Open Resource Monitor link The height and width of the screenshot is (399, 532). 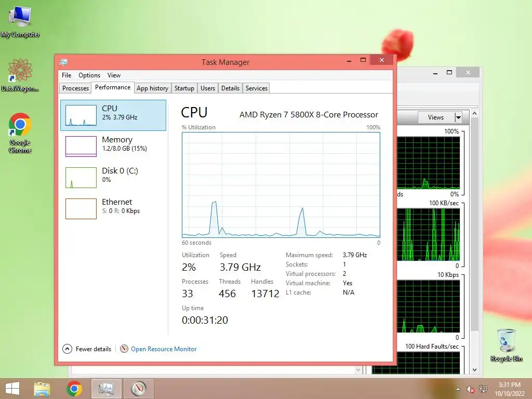tap(164, 349)
